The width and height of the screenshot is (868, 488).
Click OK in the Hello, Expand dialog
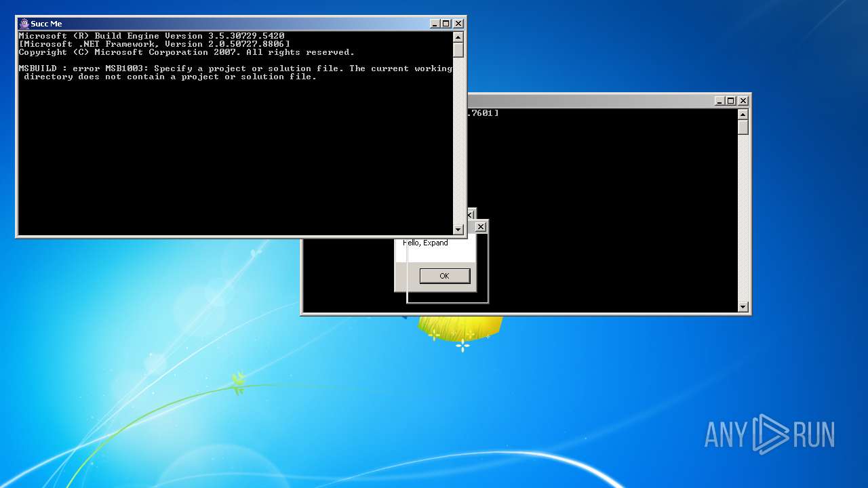pyautogui.click(x=445, y=276)
